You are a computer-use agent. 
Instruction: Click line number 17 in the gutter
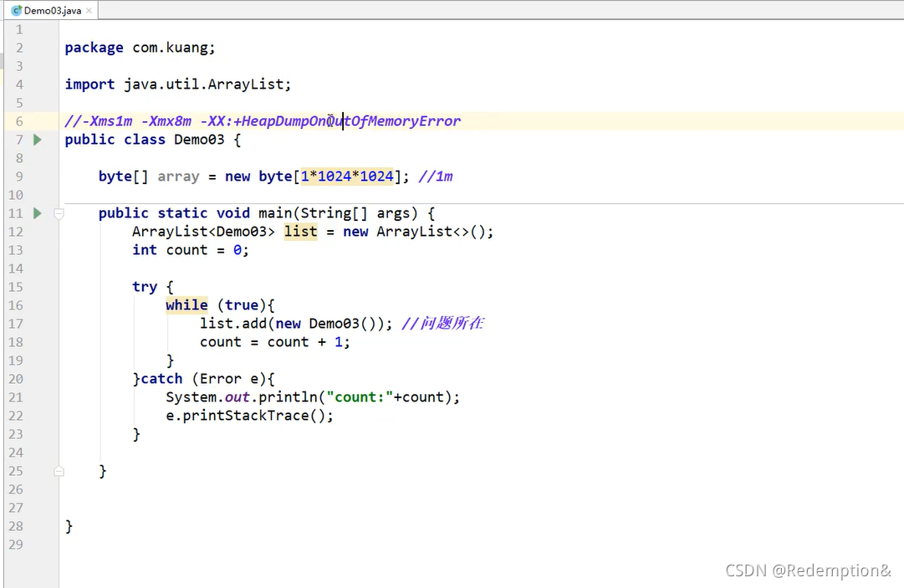point(16,324)
